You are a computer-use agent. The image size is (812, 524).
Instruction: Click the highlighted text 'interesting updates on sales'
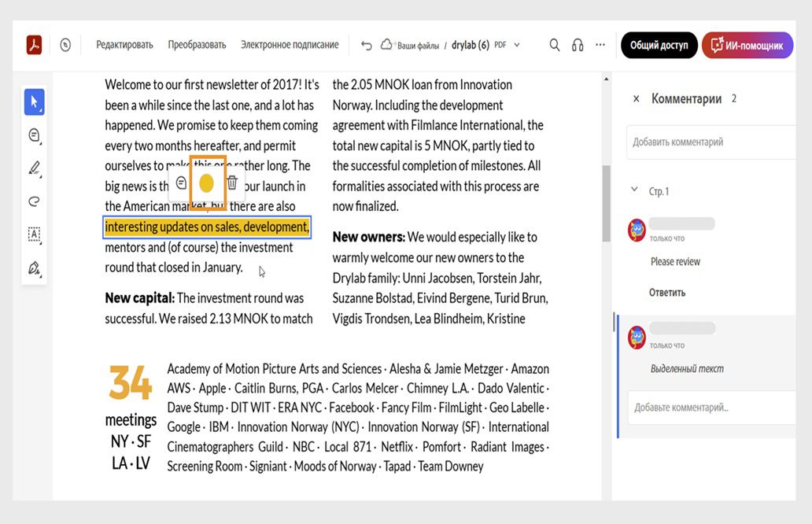(x=207, y=227)
